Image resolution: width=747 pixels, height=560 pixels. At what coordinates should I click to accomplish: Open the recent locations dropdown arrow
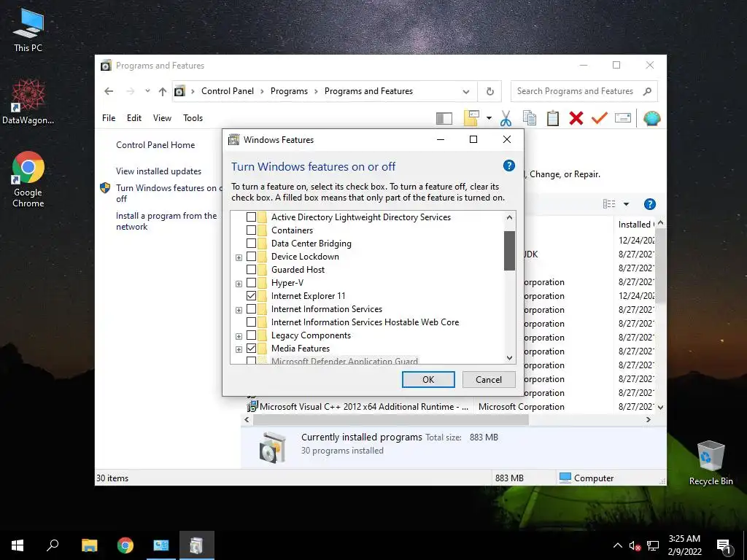tap(147, 91)
